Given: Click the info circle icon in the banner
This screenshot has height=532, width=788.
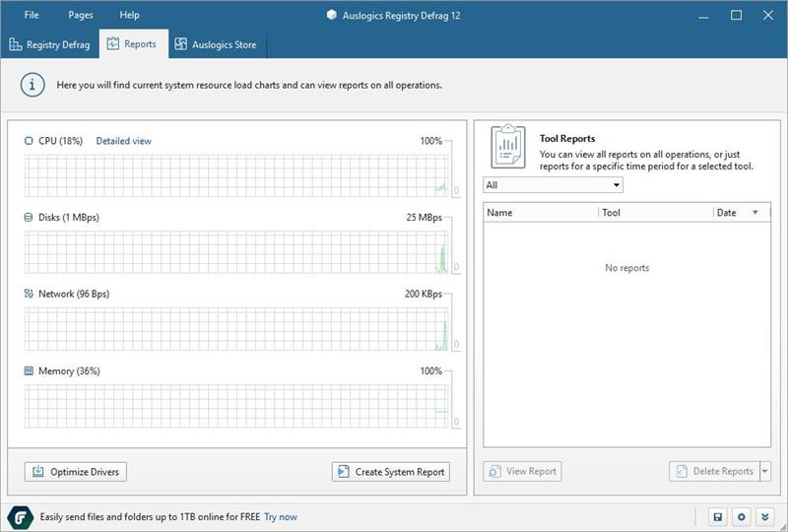Looking at the screenshot, I should pyautogui.click(x=33, y=85).
